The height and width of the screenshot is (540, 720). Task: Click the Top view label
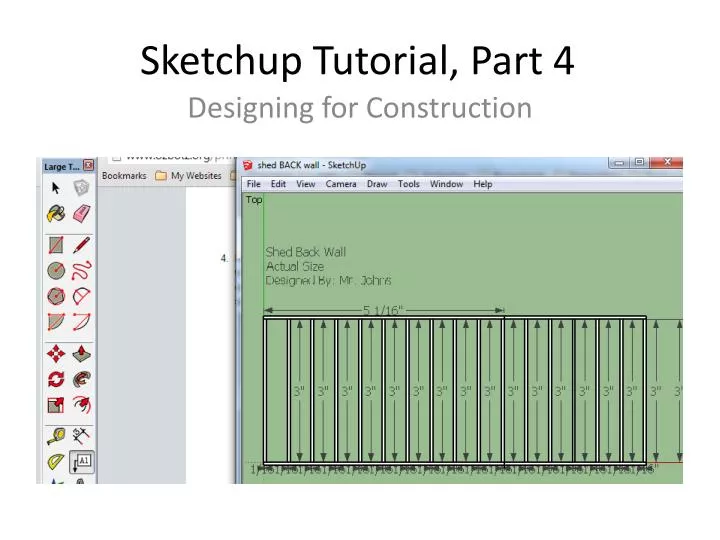coord(254,200)
